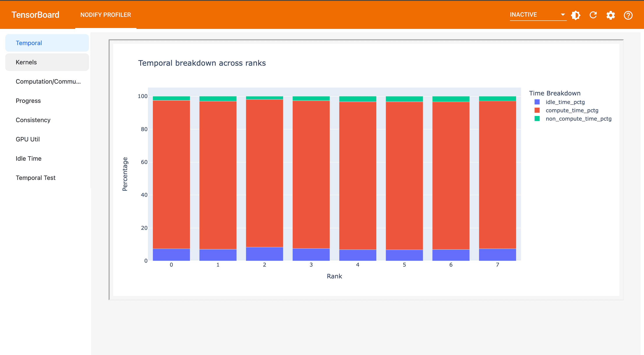Click the INACTIVE dropdown arrow
Image resolution: width=644 pixels, height=355 pixels.
(563, 14)
